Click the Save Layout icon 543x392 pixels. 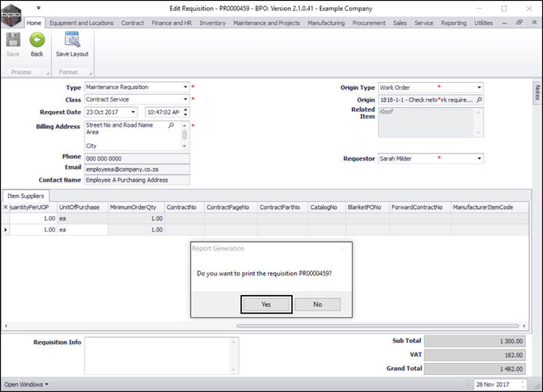(x=73, y=40)
